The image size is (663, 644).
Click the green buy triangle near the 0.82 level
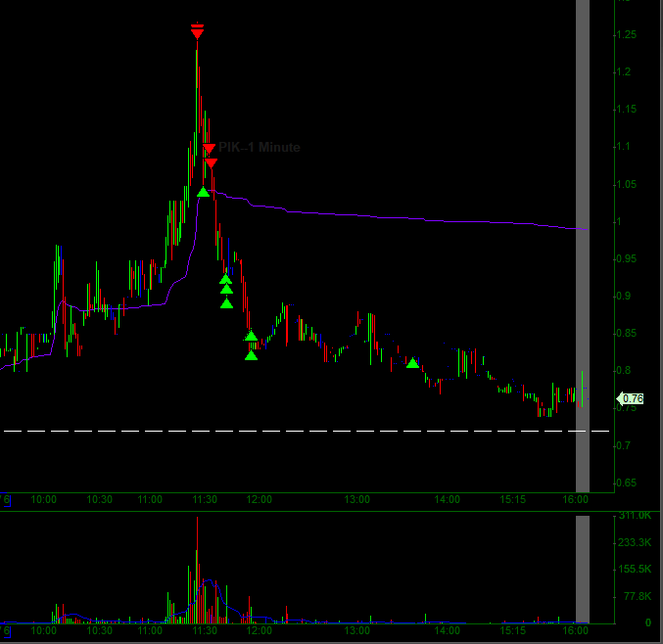point(251,355)
